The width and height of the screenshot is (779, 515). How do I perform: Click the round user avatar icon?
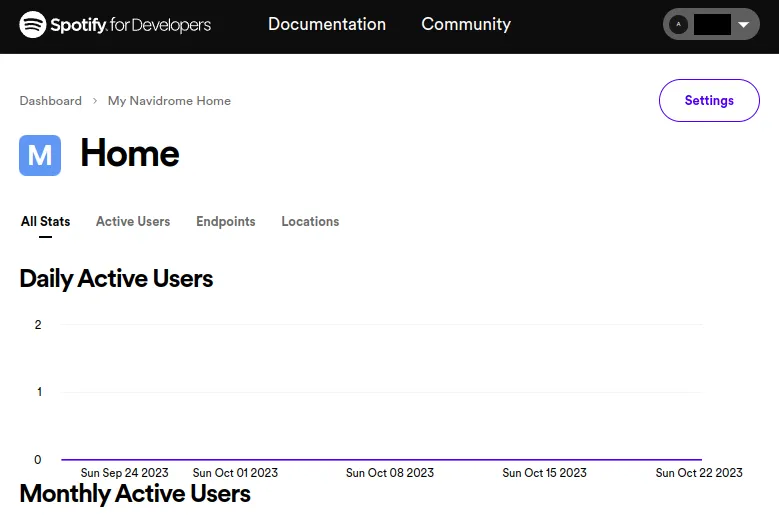pos(679,24)
